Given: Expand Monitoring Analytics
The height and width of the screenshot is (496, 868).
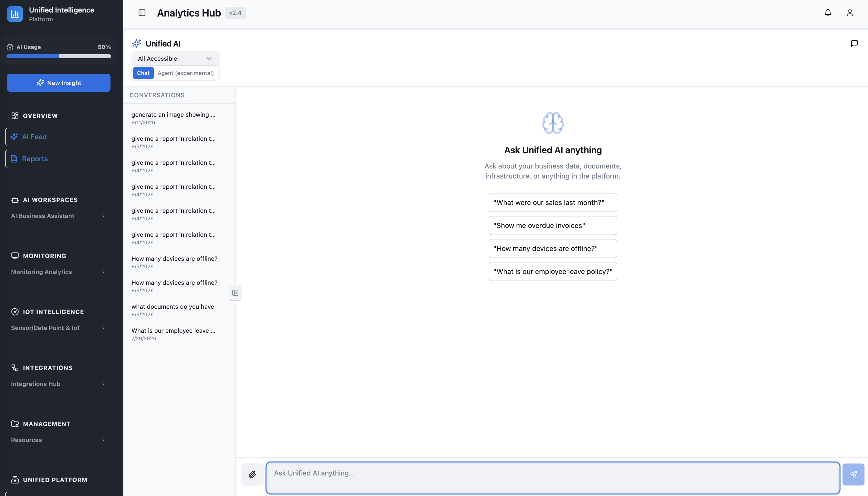Looking at the screenshot, I should [x=58, y=272].
